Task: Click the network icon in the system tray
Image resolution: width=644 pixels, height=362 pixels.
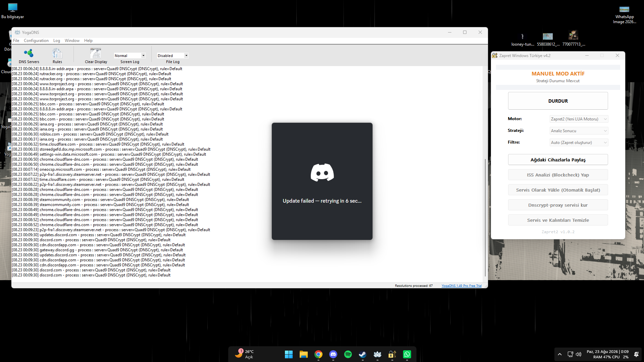Action: (570, 354)
